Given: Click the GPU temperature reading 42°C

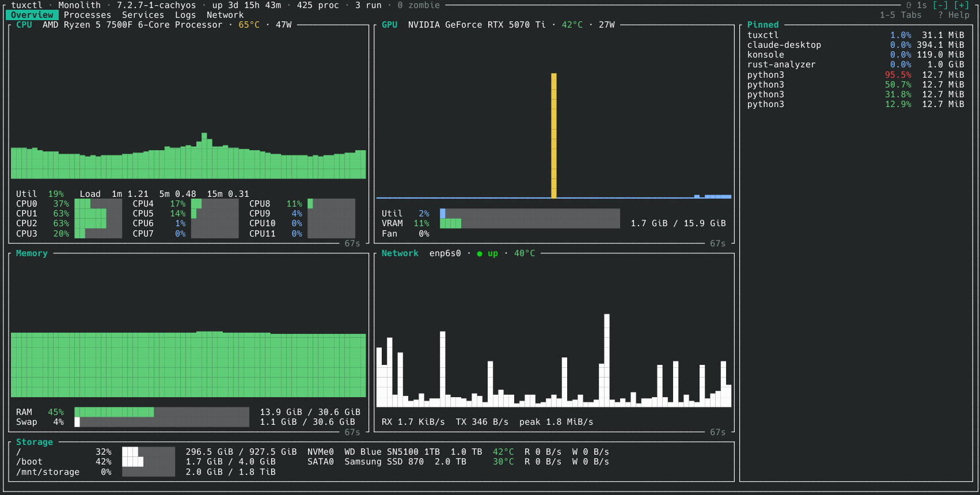Looking at the screenshot, I should pos(572,25).
